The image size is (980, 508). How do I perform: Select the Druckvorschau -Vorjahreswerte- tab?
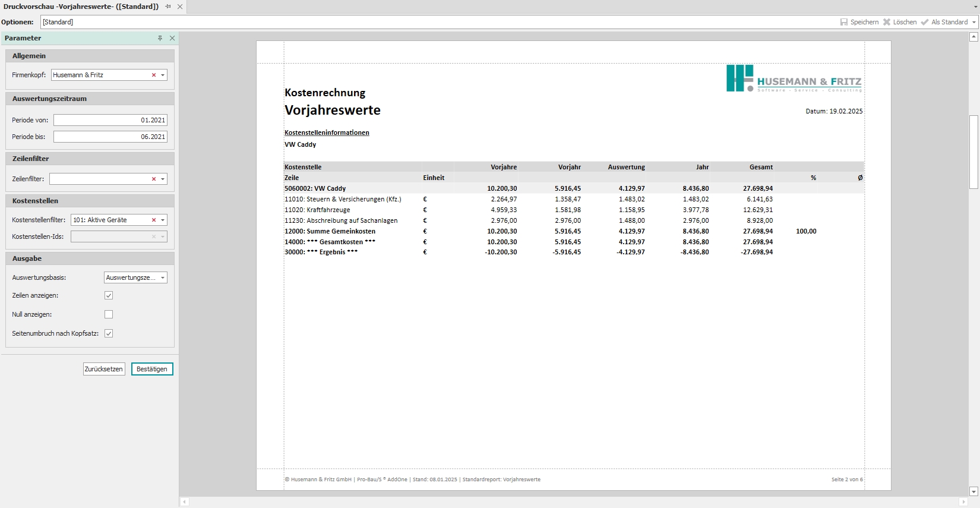pyautogui.click(x=81, y=7)
